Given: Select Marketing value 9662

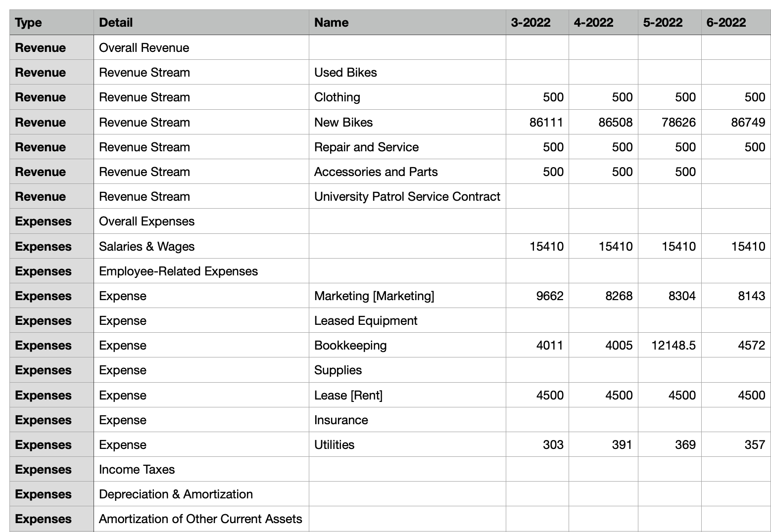Looking at the screenshot, I should point(537,296).
